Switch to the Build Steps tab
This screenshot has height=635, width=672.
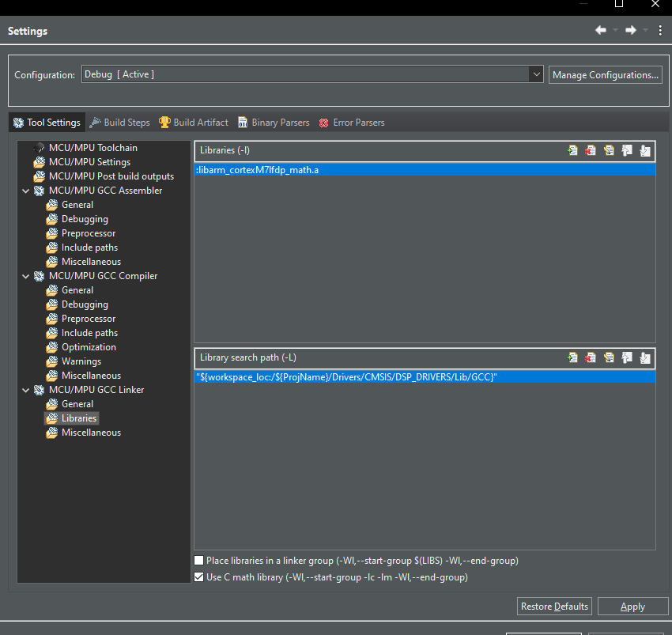pyautogui.click(x=119, y=123)
